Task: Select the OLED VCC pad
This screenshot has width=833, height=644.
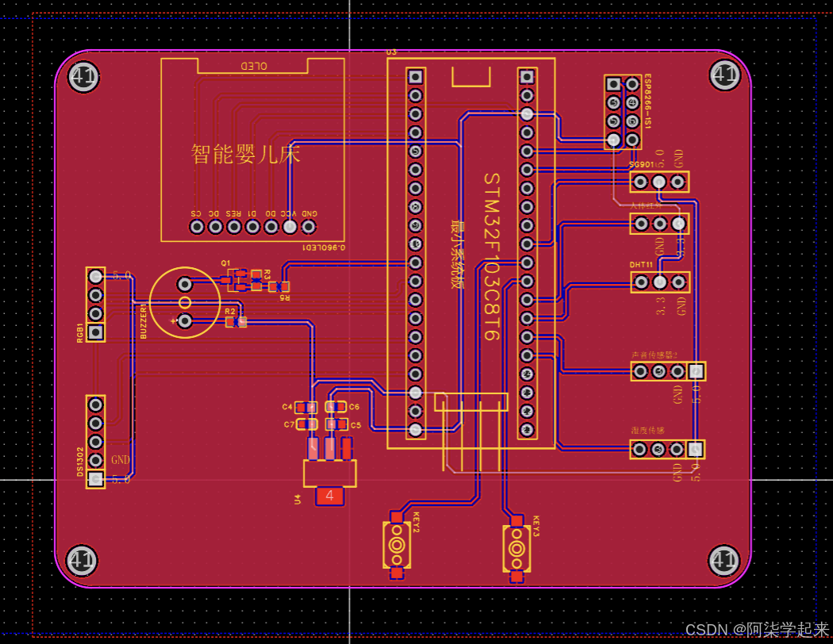Action: coord(290,227)
